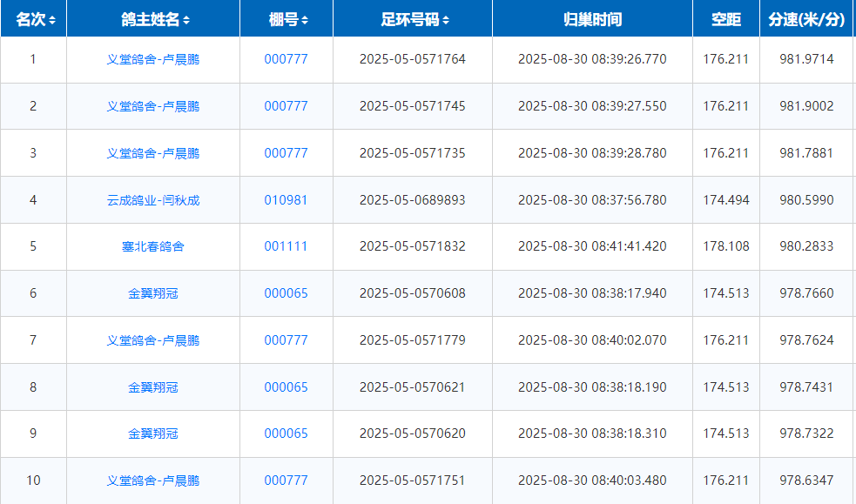Click sort icon beside 足环号码 header
This screenshot has height=504, width=856.
point(446,20)
